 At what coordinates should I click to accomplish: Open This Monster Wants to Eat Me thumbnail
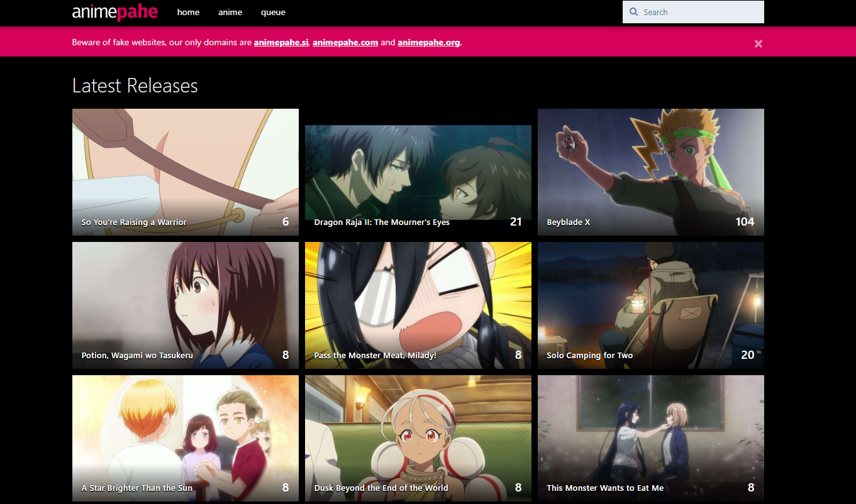[651, 438]
